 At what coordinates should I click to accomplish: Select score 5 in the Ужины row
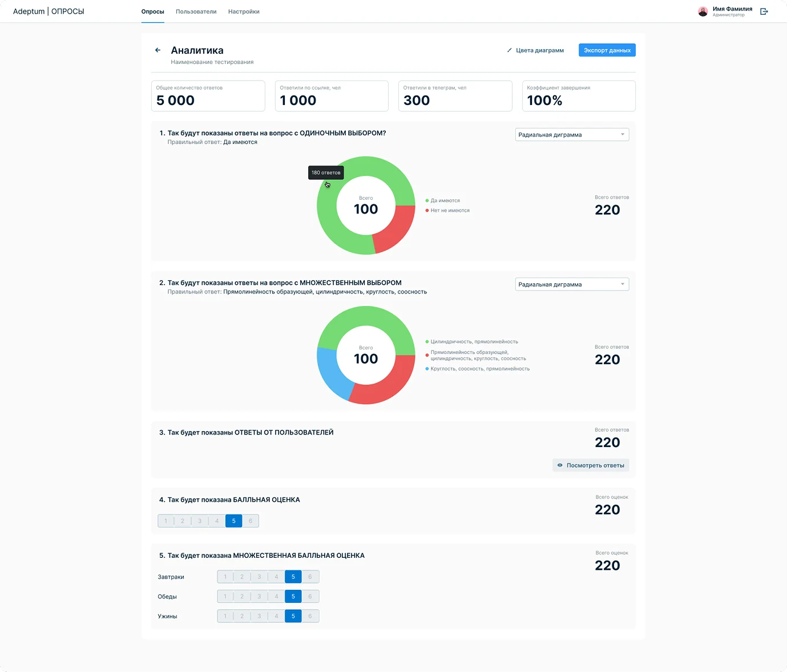293,616
